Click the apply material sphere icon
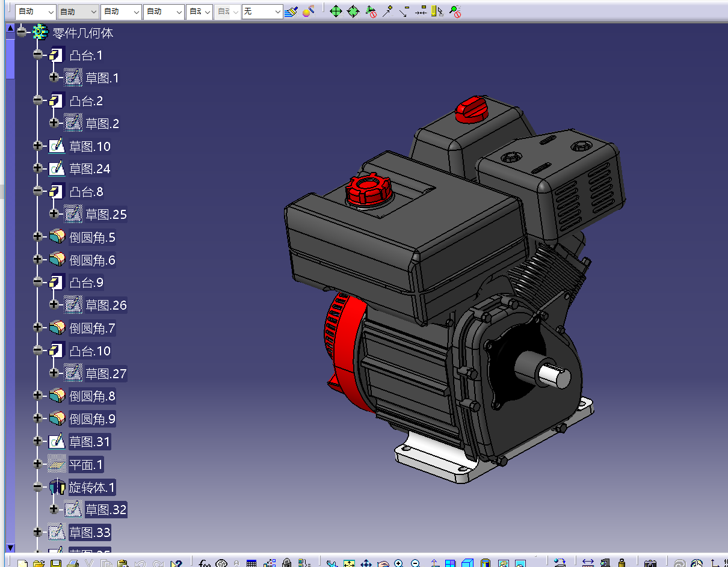 tap(309, 11)
